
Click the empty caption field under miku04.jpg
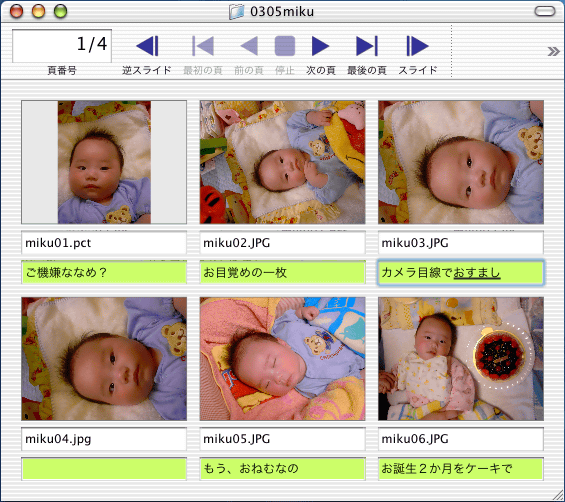[x=104, y=468]
